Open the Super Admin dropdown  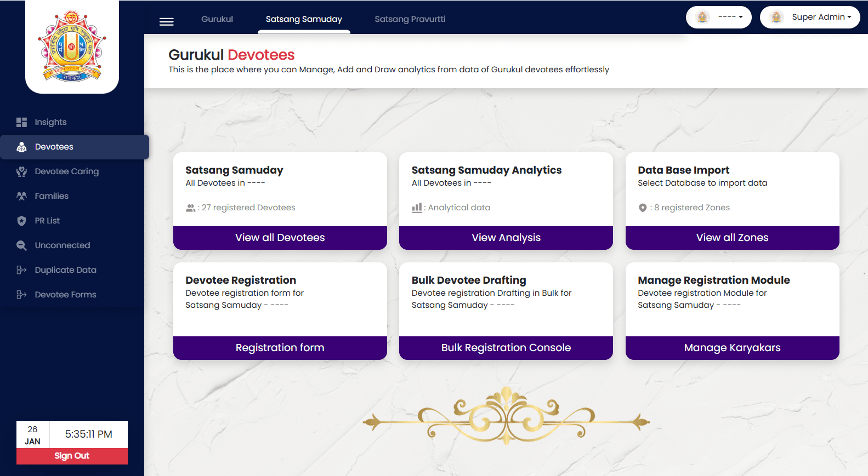point(809,17)
